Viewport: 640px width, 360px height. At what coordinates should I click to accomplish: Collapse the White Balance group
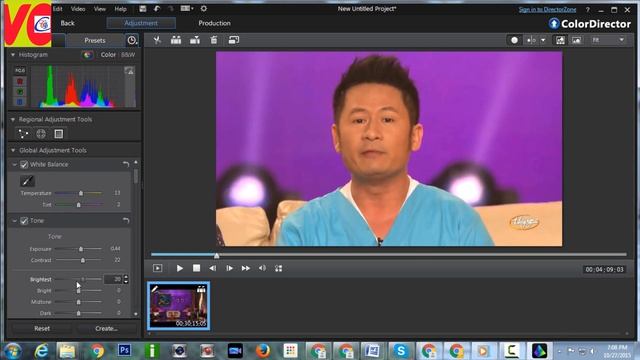pos(15,164)
